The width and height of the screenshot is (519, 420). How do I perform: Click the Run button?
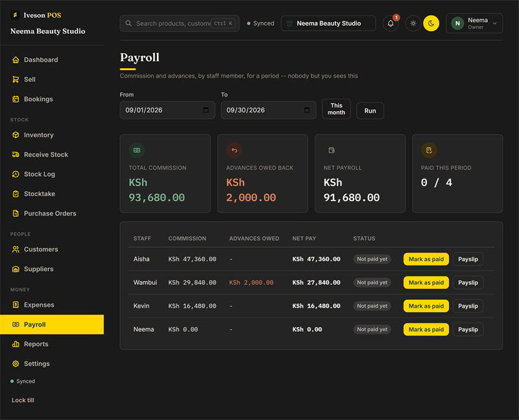[370, 110]
